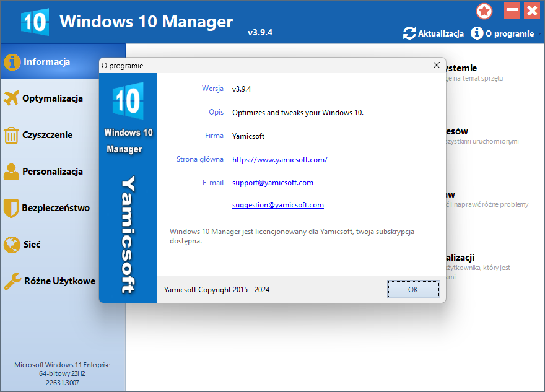The width and height of the screenshot is (545, 392).
Task: Click the Opis field label
Action: point(216,112)
